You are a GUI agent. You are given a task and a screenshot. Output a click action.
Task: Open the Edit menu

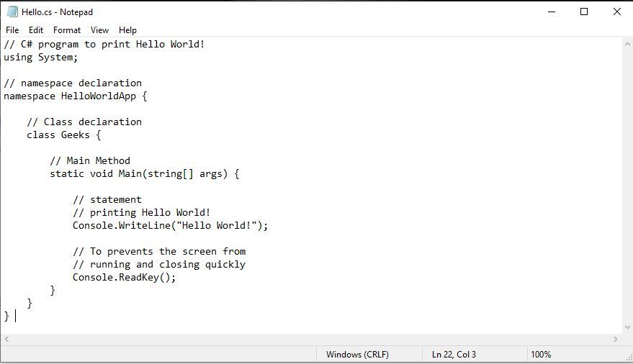tap(36, 30)
